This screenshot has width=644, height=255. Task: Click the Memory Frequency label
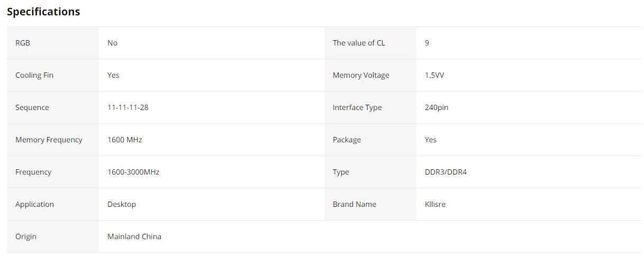coord(49,140)
